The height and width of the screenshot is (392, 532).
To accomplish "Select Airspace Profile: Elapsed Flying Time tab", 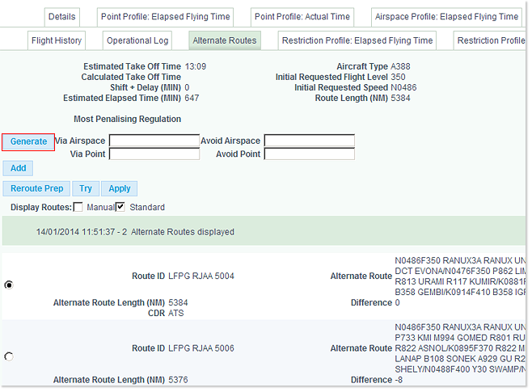I will [x=447, y=16].
